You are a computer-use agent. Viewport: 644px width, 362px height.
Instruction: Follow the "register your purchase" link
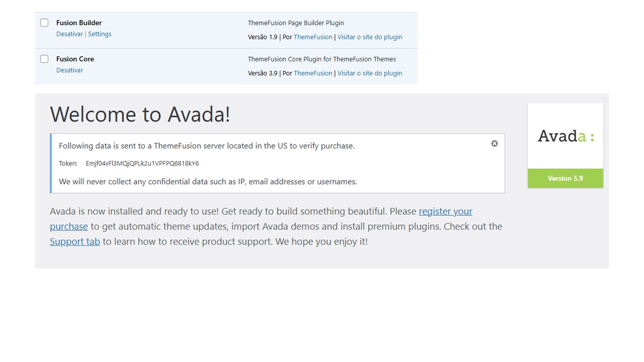[445, 212]
